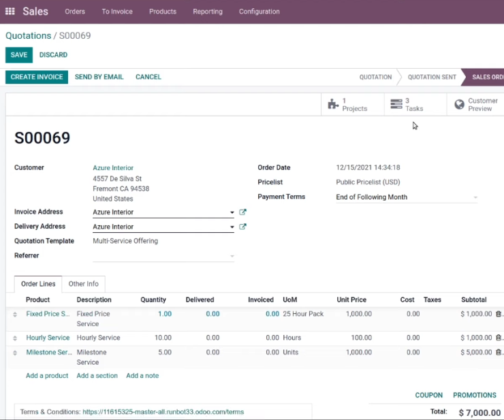Open Invoice Address external link icon
Screen dimensions: 504x420
pyautogui.click(x=242, y=212)
